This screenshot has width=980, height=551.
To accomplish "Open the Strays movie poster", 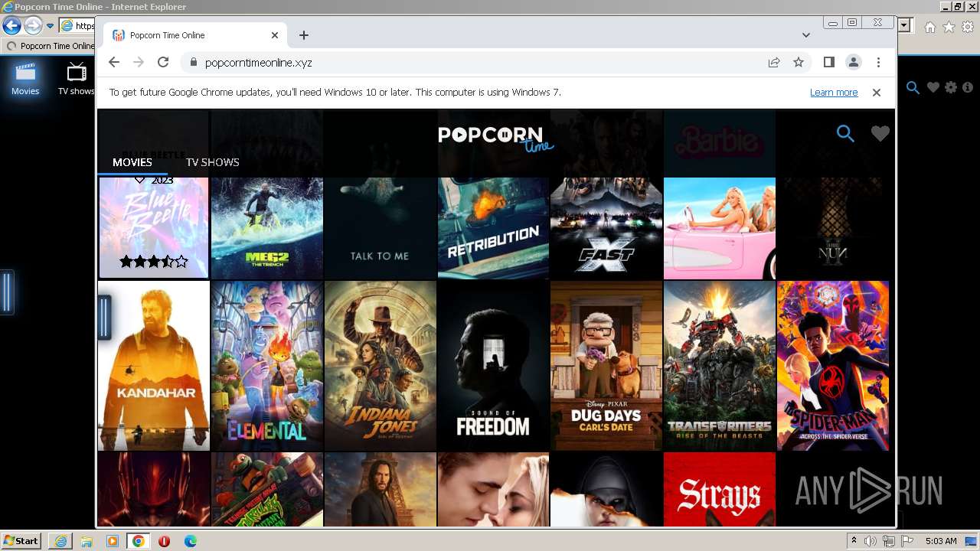I will 720,489.
